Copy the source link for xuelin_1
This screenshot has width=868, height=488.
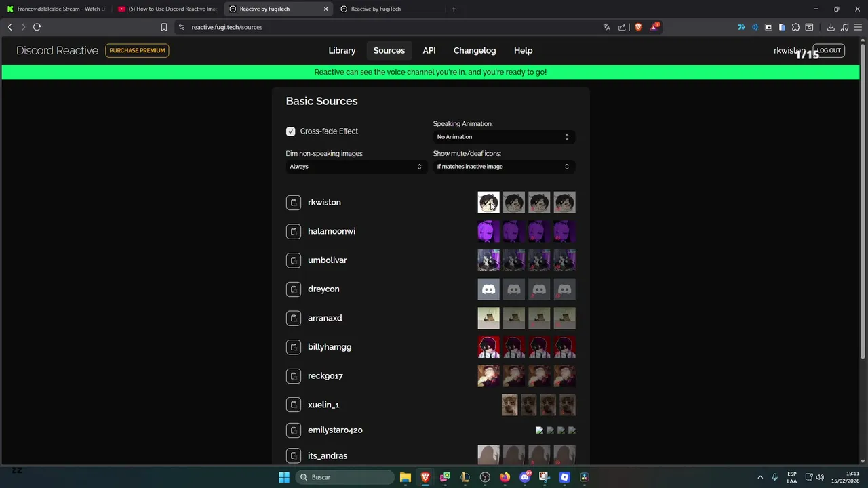point(294,405)
